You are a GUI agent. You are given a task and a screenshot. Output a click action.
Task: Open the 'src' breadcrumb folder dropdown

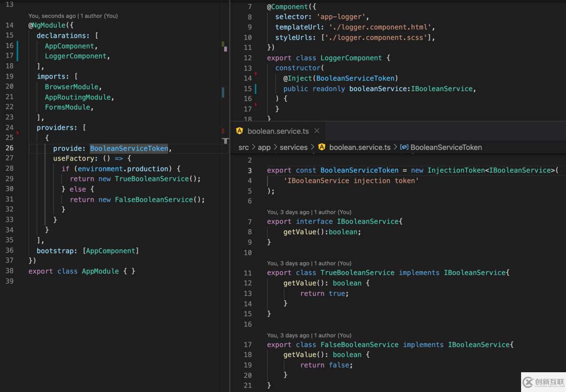[x=243, y=147]
